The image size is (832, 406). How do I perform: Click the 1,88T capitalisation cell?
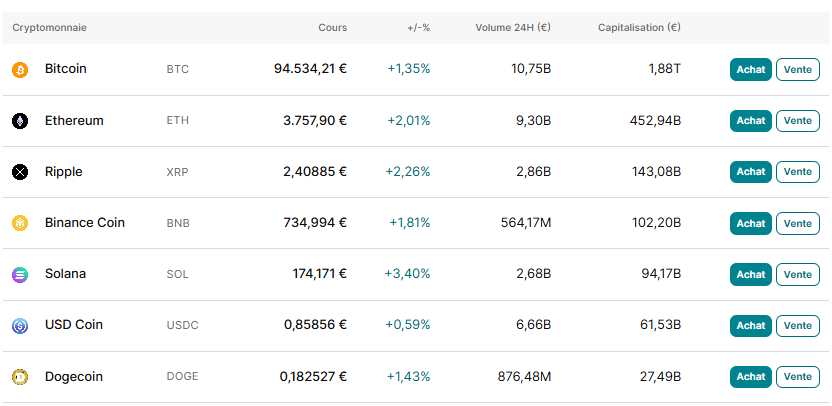pyautogui.click(x=665, y=69)
